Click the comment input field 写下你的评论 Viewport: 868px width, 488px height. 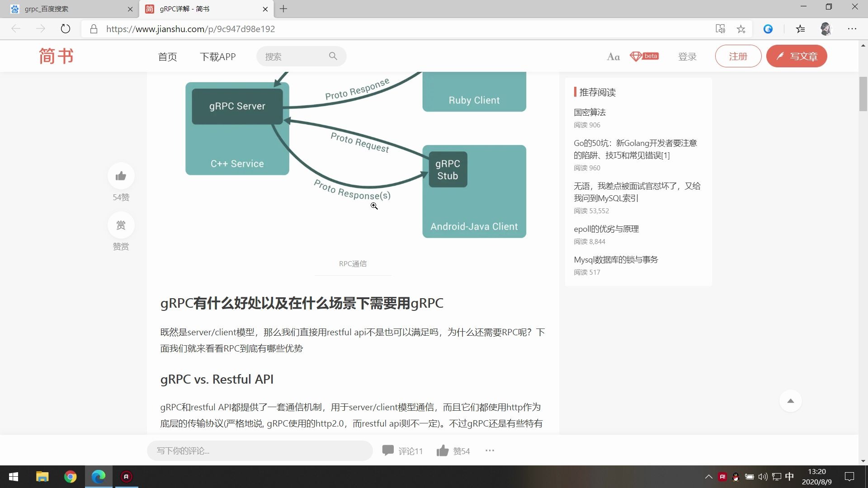point(259,450)
